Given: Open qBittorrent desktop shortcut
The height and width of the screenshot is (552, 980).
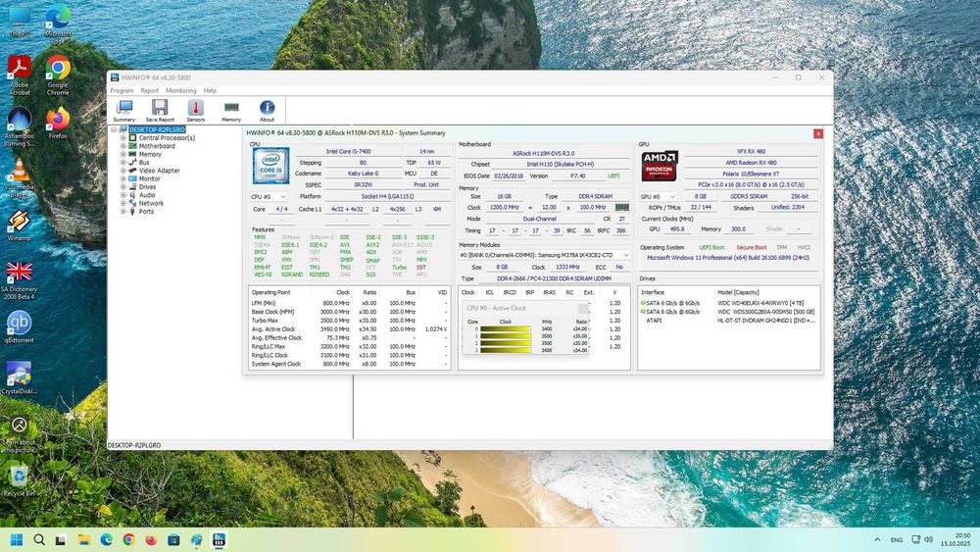Looking at the screenshot, I should [19, 325].
